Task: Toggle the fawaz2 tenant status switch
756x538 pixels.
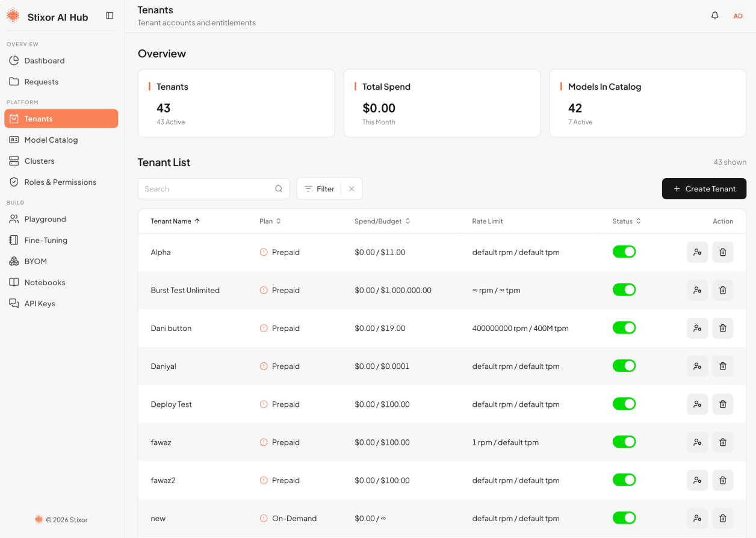Action: (624, 480)
